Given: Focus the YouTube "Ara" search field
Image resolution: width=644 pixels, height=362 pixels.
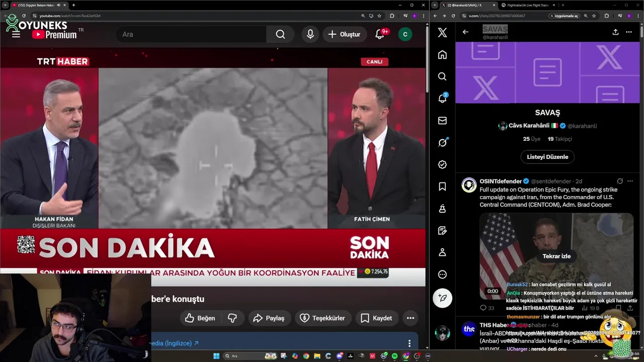Looking at the screenshot, I should pyautogui.click(x=191, y=34).
